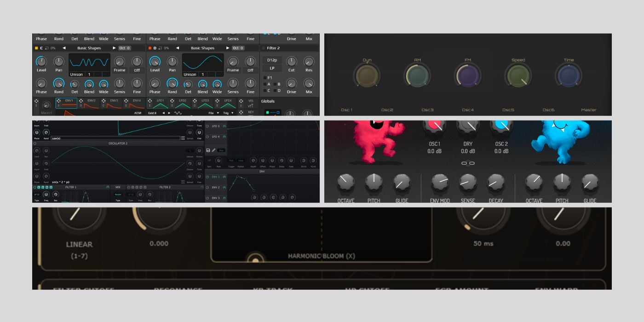Open the MIX Parallel type dropdown

click(x=118, y=195)
